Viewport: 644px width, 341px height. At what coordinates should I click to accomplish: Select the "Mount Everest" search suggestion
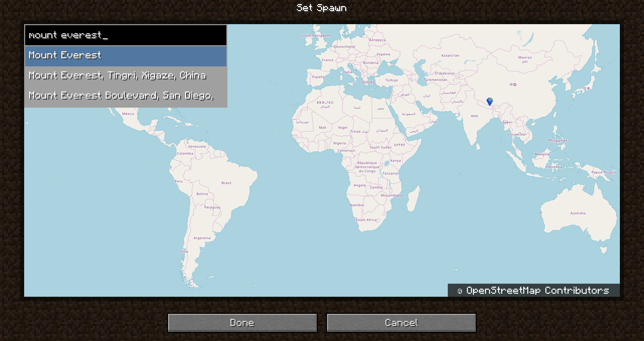point(126,56)
